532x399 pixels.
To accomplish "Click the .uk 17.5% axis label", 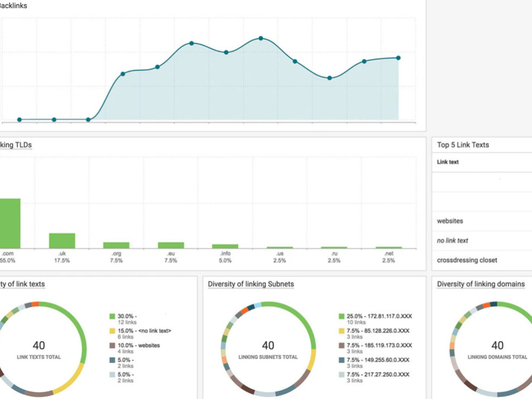I will (x=62, y=257).
